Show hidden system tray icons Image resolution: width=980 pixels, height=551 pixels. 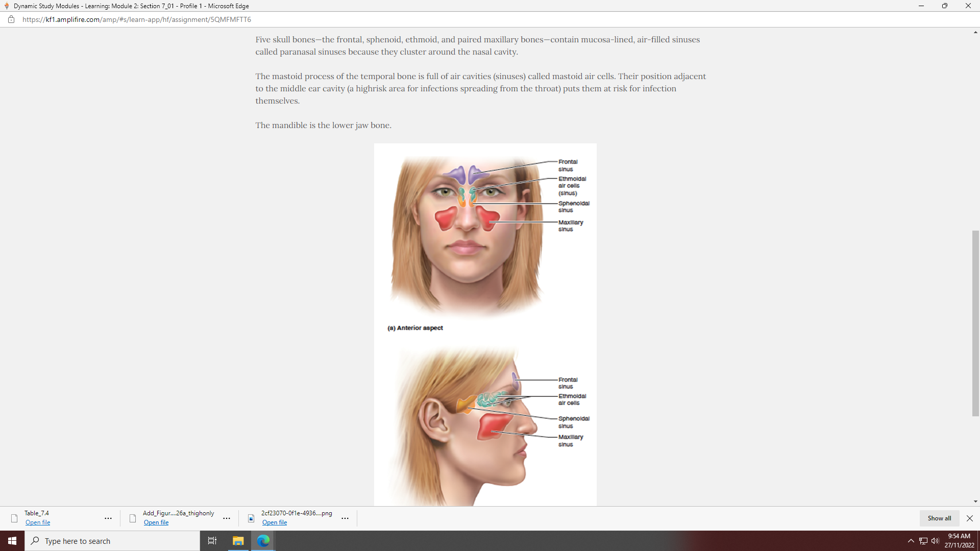coord(911,541)
